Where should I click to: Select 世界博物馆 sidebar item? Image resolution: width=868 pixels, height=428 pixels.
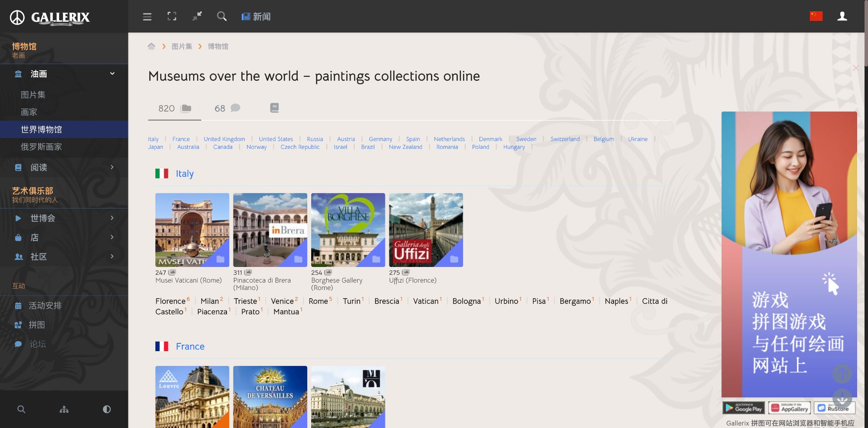coord(64,129)
